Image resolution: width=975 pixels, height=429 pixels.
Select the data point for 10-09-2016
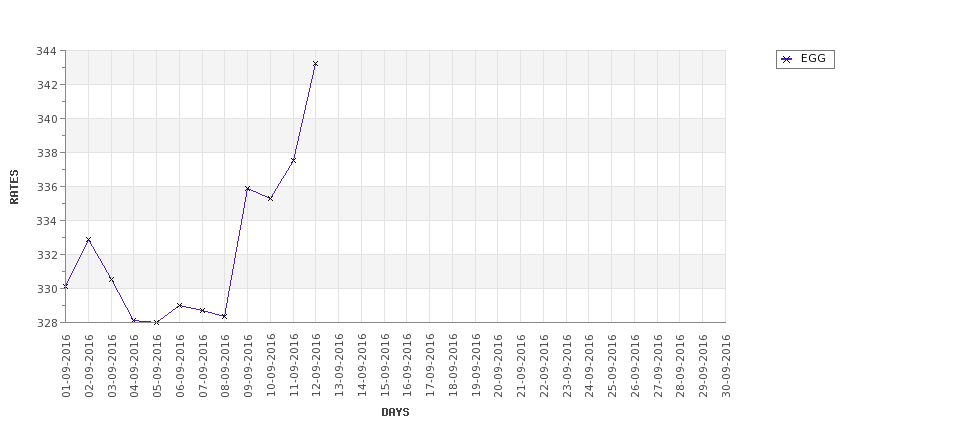click(x=270, y=198)
